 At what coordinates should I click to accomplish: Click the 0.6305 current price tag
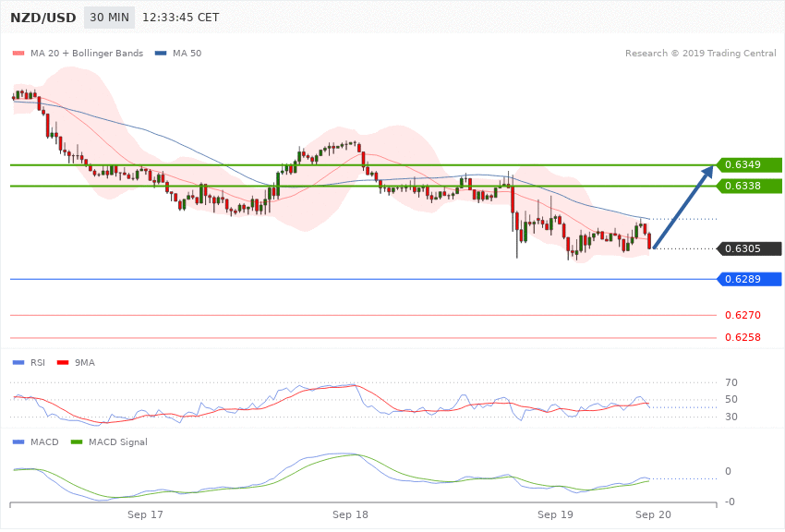coord(749,248)
